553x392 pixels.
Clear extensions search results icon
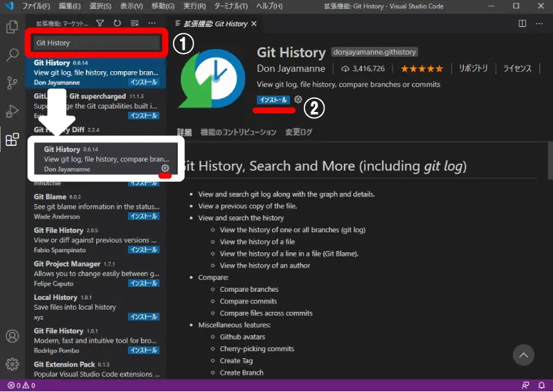tap(135, 24)
